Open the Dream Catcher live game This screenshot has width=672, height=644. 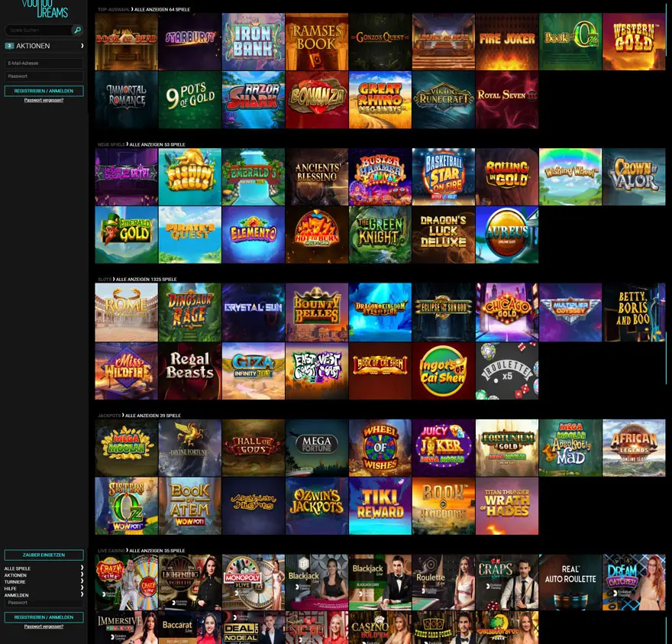click(x=634, y=582)
